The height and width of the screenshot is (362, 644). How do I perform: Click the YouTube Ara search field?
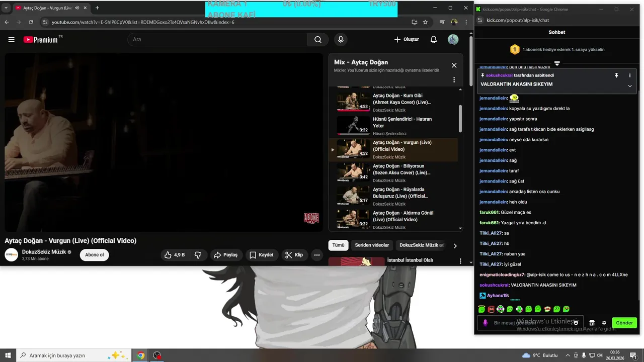[217, 40]
